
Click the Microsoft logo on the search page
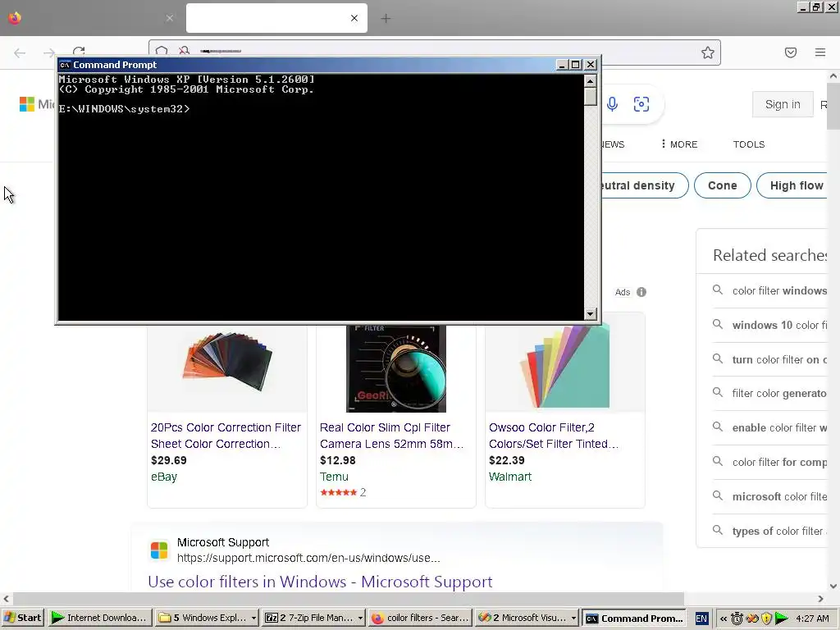pyautogui.click(x=27, y=104)
